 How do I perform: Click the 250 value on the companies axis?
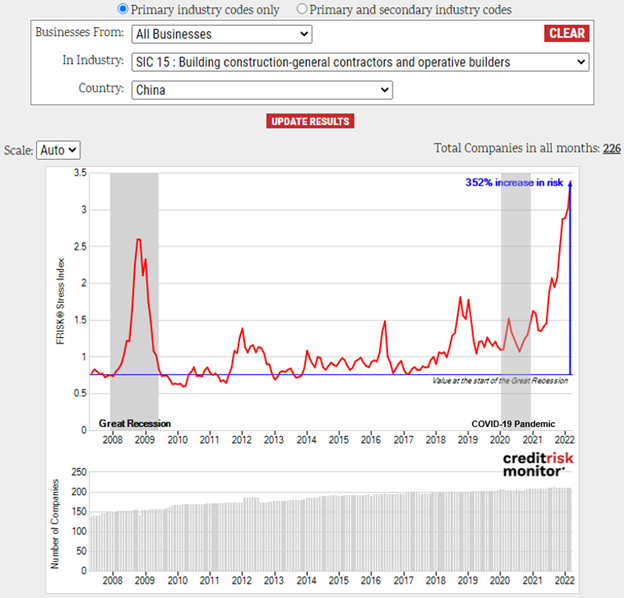pyautogui.click(x=79, y=472)
